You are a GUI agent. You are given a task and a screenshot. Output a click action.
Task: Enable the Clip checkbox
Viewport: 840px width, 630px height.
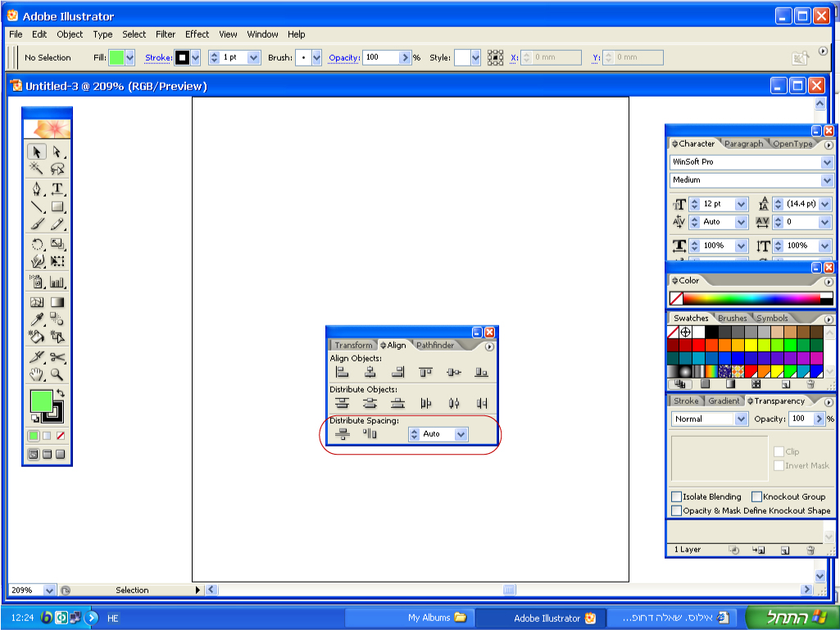pos(779,451)
